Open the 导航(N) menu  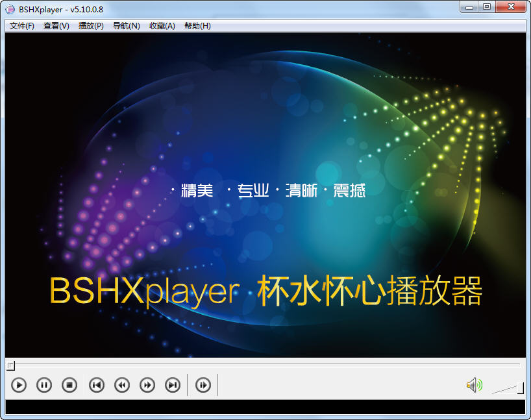[127, 26]
